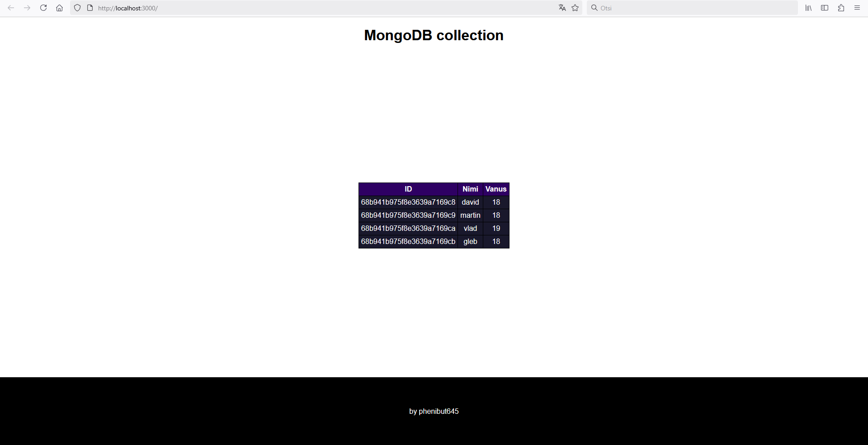Reload the current page
This screenshot has width=868, height=445.
pos(43,8)
